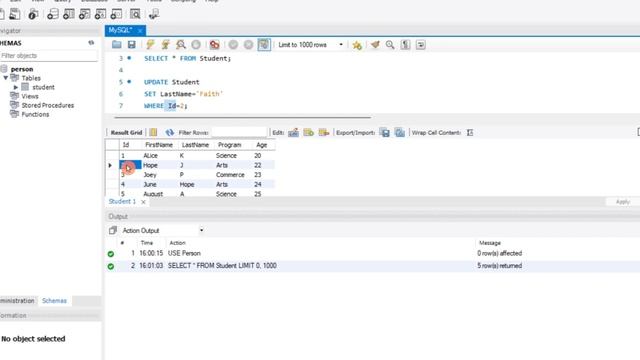Commit the current transaction

click(x=233, y=44)
